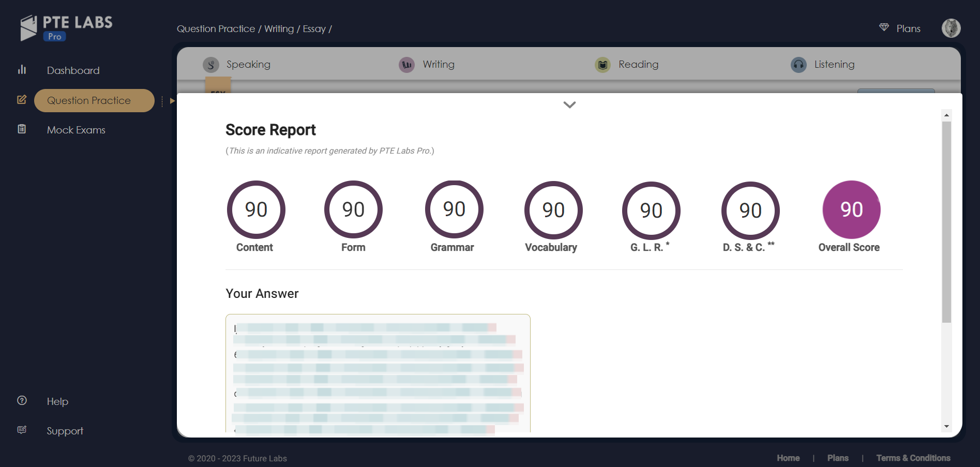Open Dashboard from the sidebar
The height and width of the screenshot is (467, 980).
[x=73, y=70]
